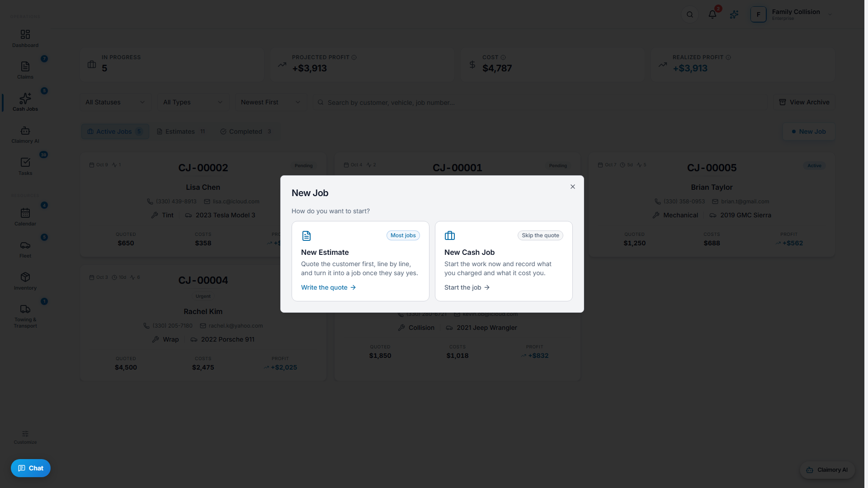Image resolution: width=868 pixels, height=488 pixels.
Task: Expand the All Statuses dropdown
Action: point(116,102)
